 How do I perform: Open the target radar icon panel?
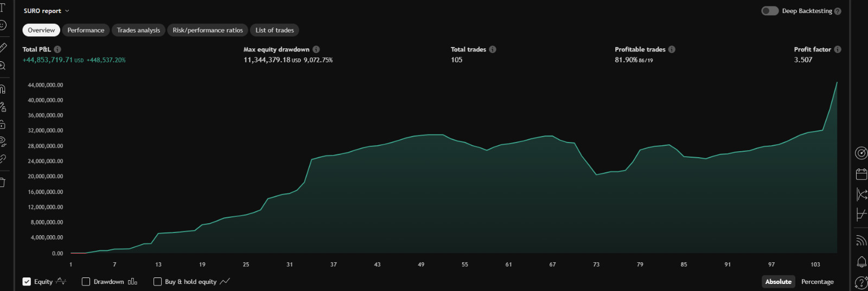click(861, 153)
